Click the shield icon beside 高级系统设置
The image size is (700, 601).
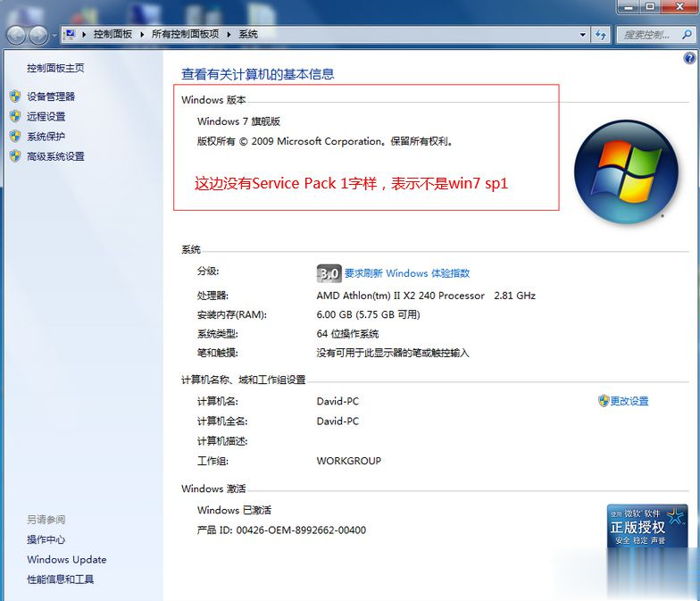click(x=15, y=155)
